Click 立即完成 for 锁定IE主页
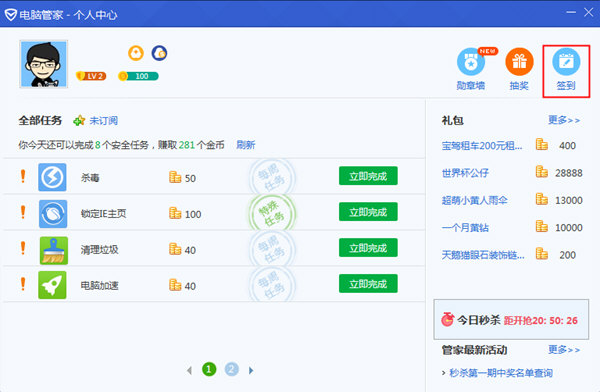The image size is (600, 392). (x=368, y=212)
